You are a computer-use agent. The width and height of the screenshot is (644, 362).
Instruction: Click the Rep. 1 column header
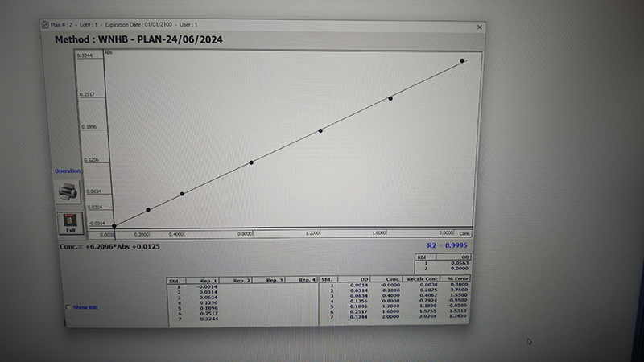(208, 281)
